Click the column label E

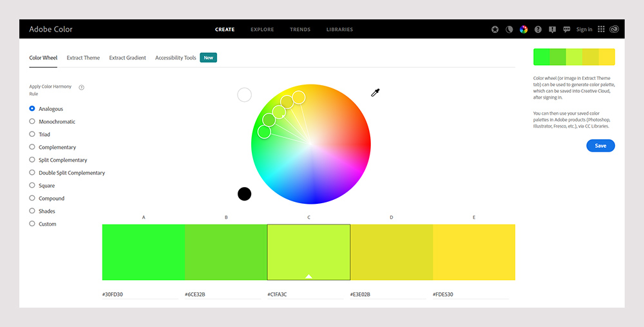(x=474, y=217)
